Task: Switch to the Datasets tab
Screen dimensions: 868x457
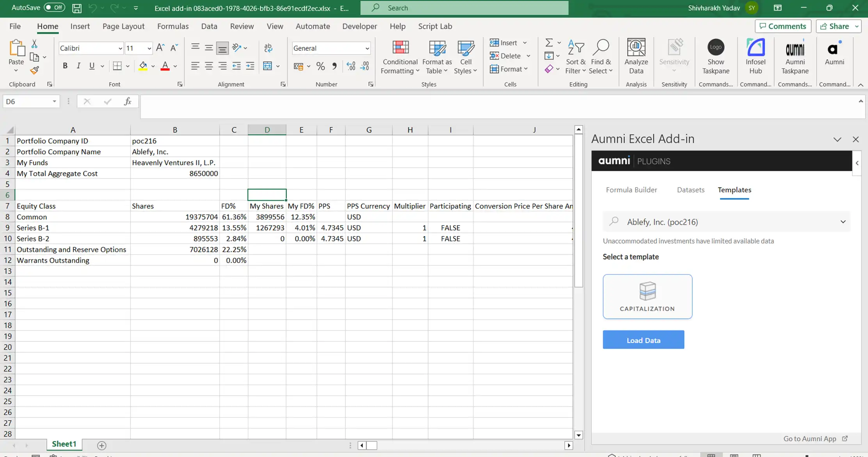Action: (x=690, y=190)
